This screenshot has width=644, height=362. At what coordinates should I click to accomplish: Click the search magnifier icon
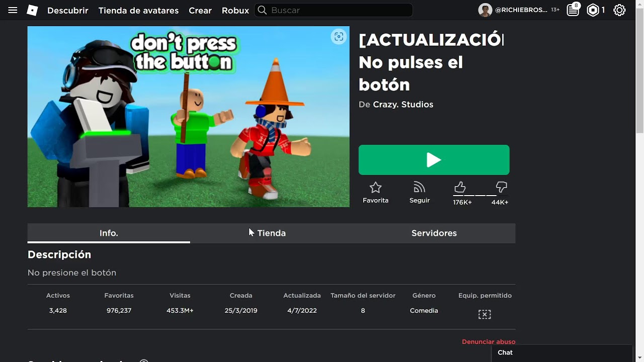coord(262,10)
